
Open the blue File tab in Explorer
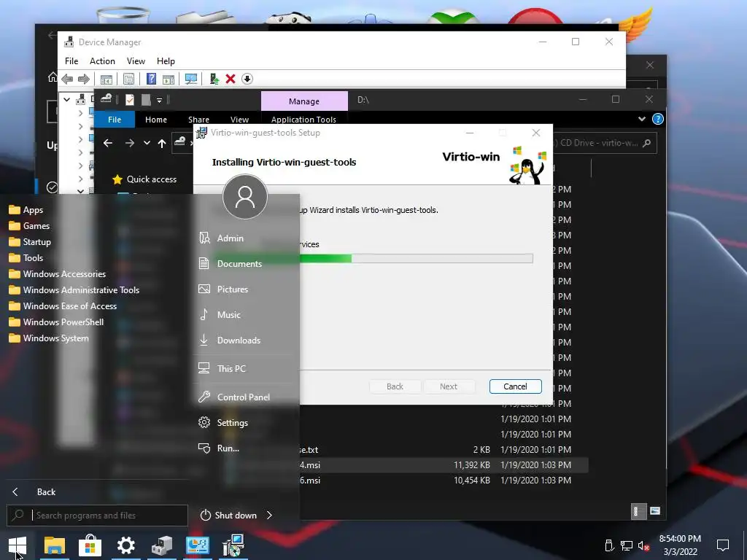(x=115, y=120)
